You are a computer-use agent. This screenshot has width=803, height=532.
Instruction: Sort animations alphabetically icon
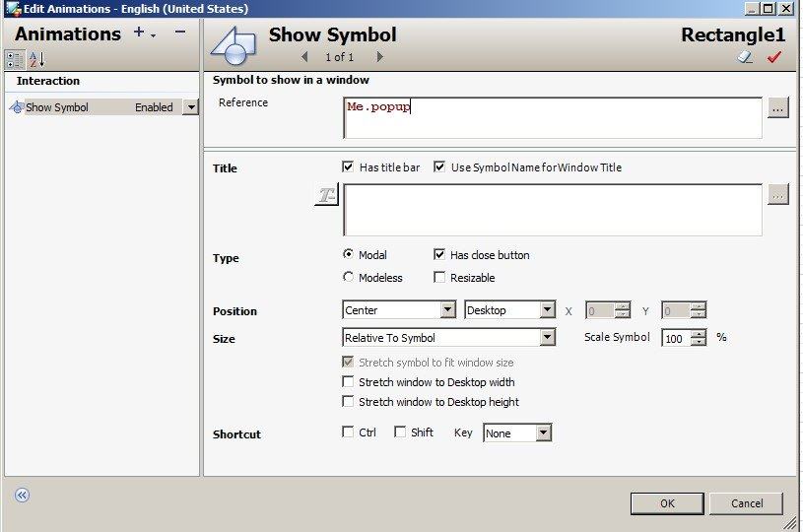coord(36,59)
